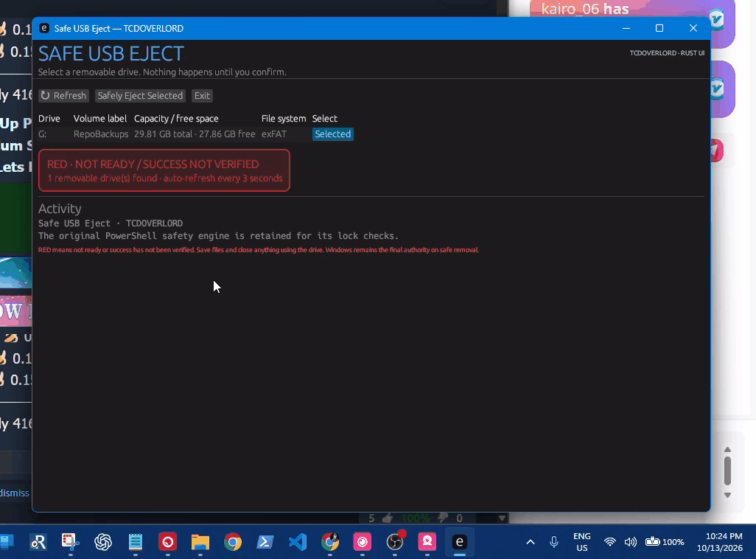756x559 pixels.
Task: Click the battery 100% indicator
Action: pyautogui.click(x=665, y=542)
